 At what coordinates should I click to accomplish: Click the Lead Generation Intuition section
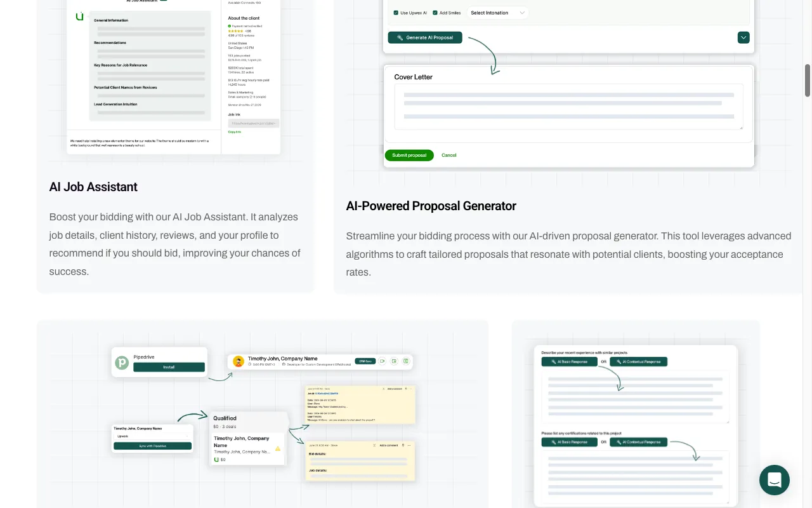[115, 104]
